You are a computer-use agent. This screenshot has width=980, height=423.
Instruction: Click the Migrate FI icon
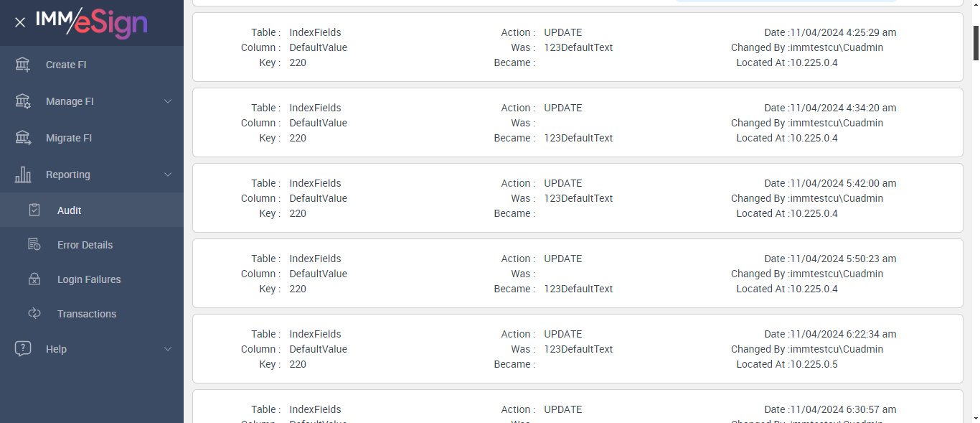coord(23,138)
